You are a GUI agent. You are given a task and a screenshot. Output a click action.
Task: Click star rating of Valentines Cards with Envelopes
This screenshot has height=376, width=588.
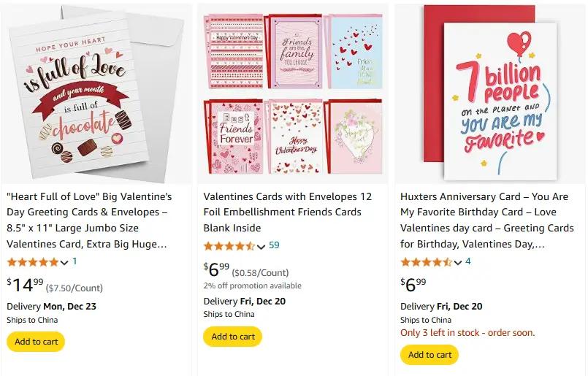[x=229, y=246]
